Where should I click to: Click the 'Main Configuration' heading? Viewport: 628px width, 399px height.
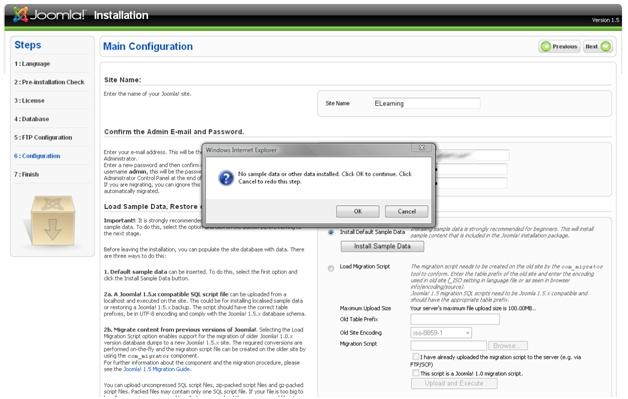[148, 46]
